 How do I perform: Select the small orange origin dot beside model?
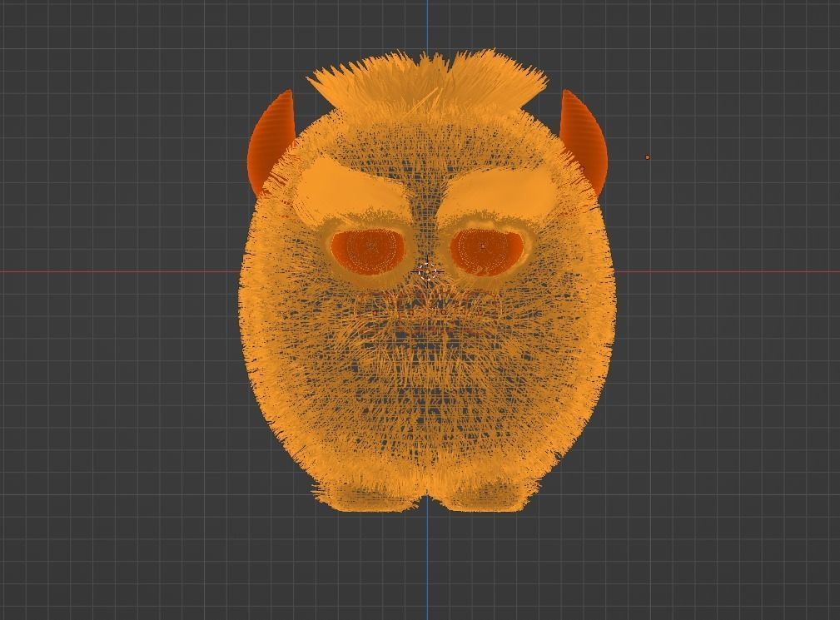click(x=648, y=157)
